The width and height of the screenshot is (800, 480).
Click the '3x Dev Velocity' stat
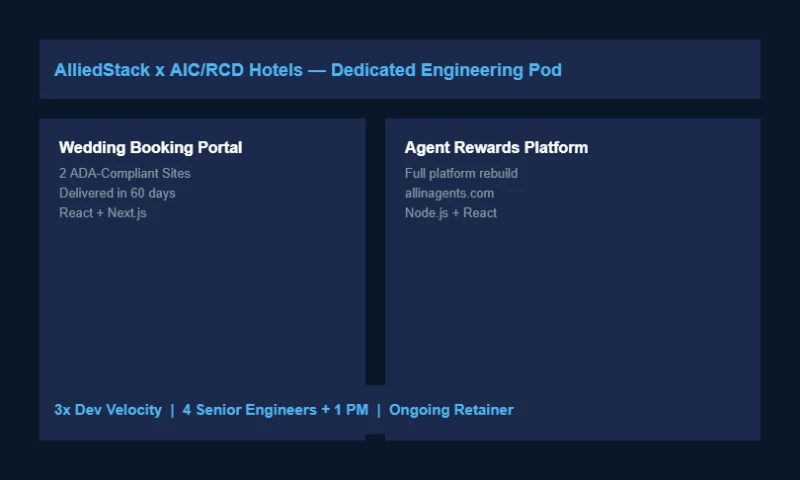click(108, 410)
